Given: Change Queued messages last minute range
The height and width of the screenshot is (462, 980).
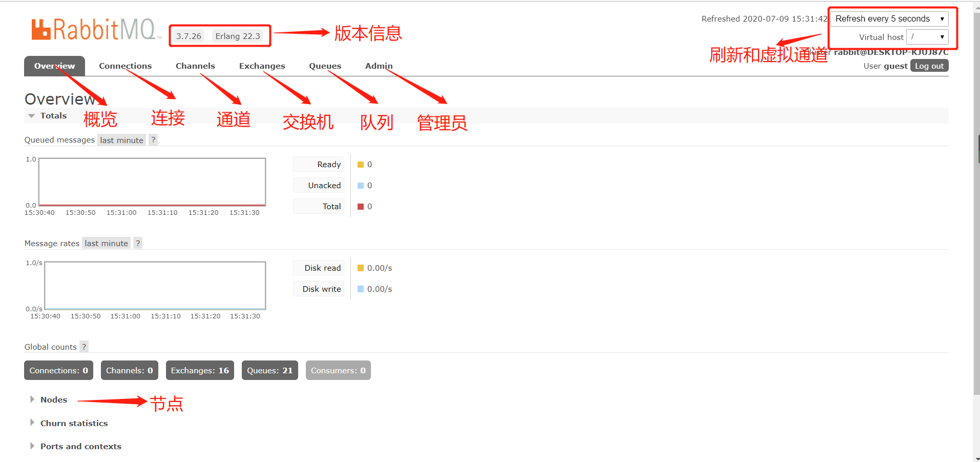Looking at the screenshot, I should 121,140.
